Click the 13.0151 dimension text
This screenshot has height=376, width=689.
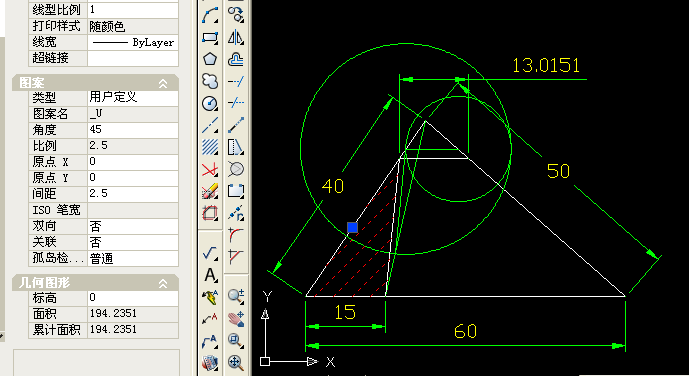[546, 65]
